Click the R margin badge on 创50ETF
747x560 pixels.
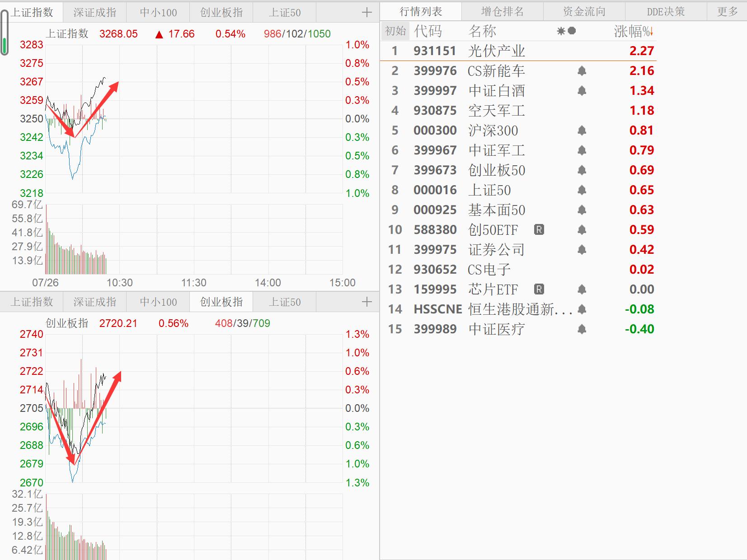(x=539, y=230)
